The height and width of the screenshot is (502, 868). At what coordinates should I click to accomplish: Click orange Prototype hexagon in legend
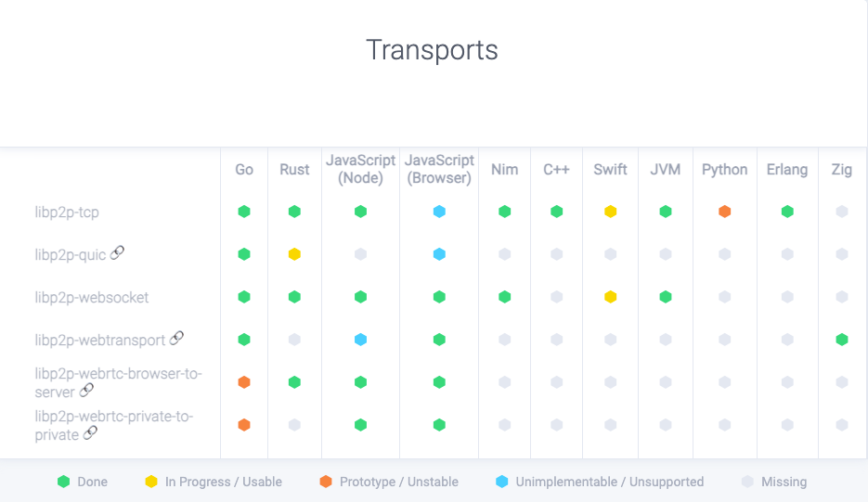326,482
